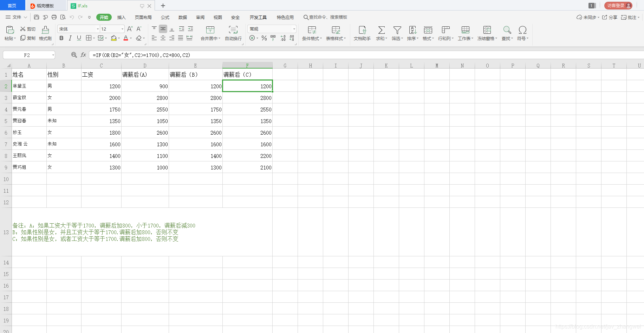Decrease font size with A- icon

pos(139,29)
